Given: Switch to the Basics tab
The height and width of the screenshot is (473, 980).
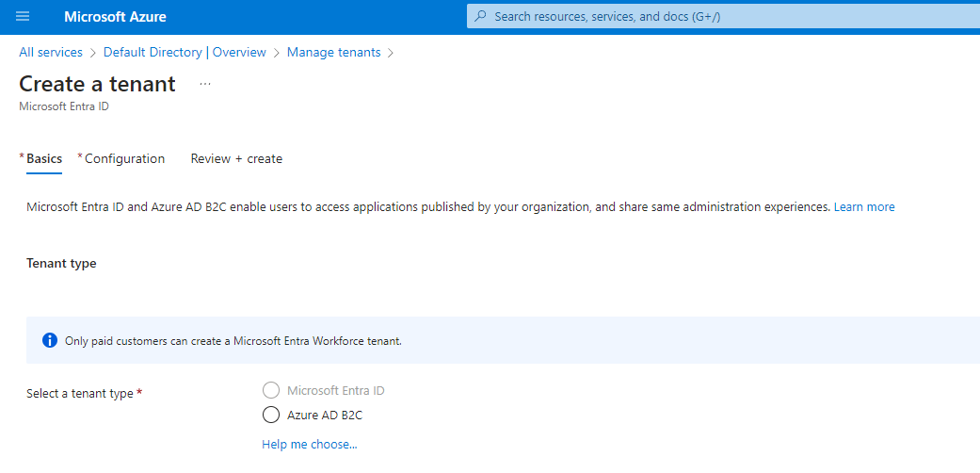Looking at the screenshot, I should tap(44, 159).
